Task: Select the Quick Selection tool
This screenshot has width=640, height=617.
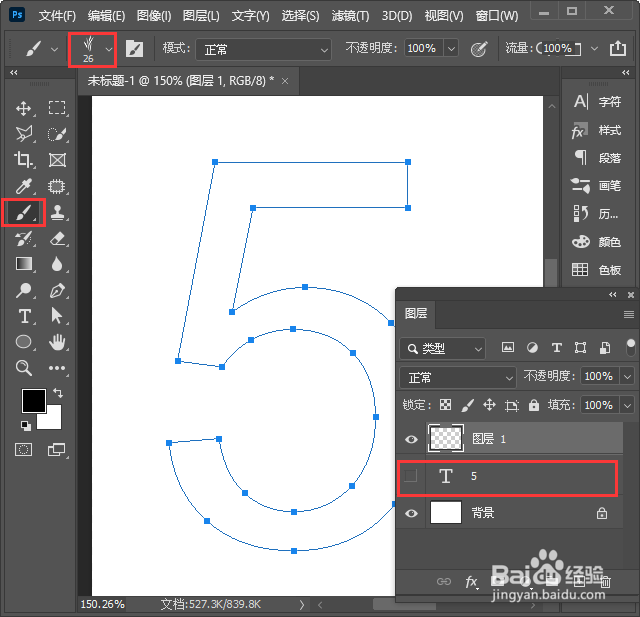Action: coord(57,134)
